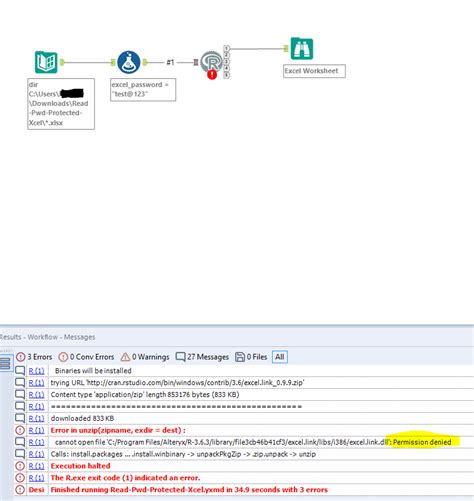
Task: Select the Browse tool binoculars icon
Action: tap(302, 49)
